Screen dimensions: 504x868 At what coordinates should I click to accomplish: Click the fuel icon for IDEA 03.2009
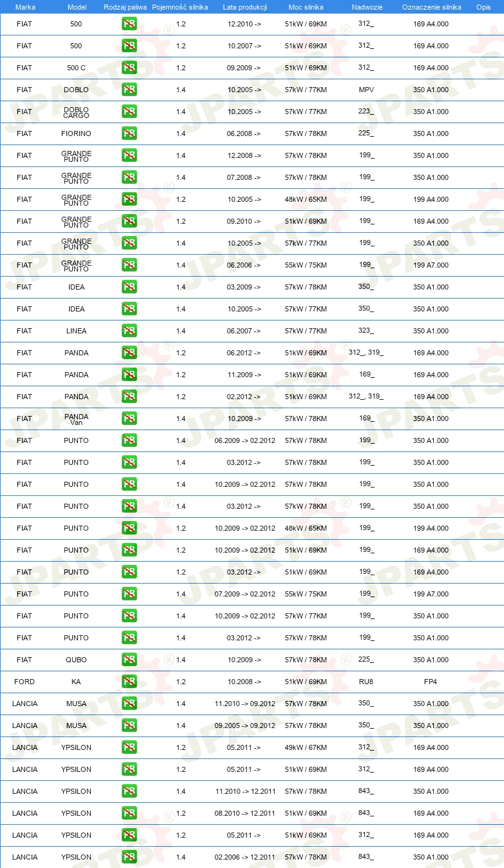click(129, 287)
